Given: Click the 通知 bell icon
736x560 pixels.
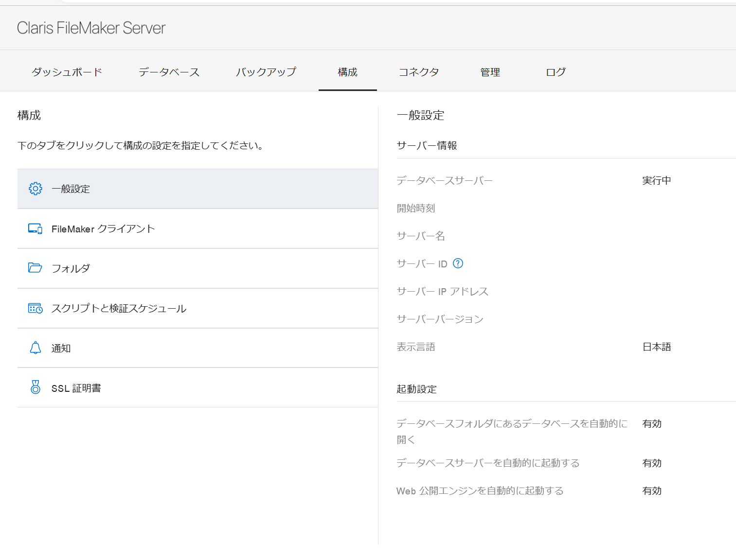Looking at the screenshot, I should (36, 348).
